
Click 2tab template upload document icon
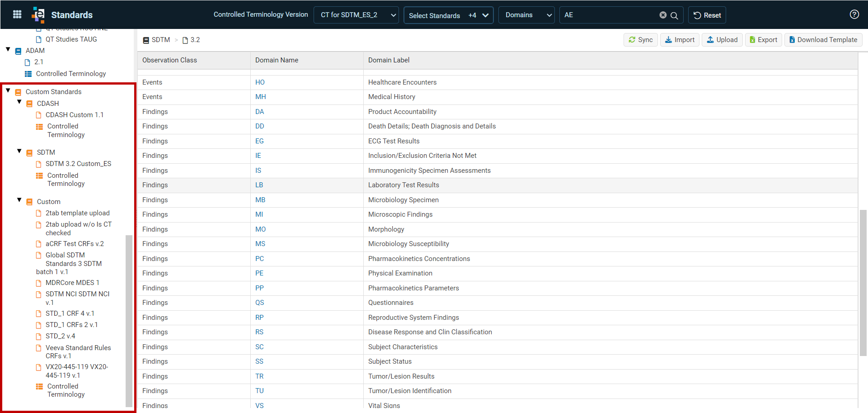pos(39,214)
